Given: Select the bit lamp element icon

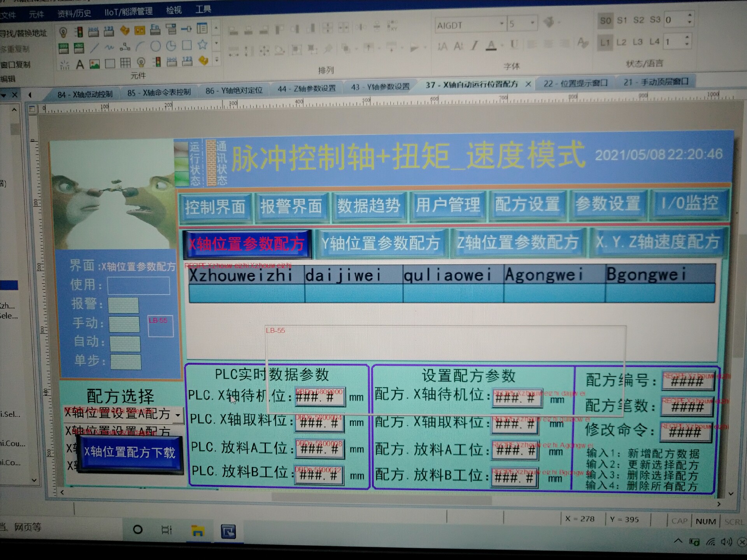Looking at the screenshot, I should click(x=63, y=31).
